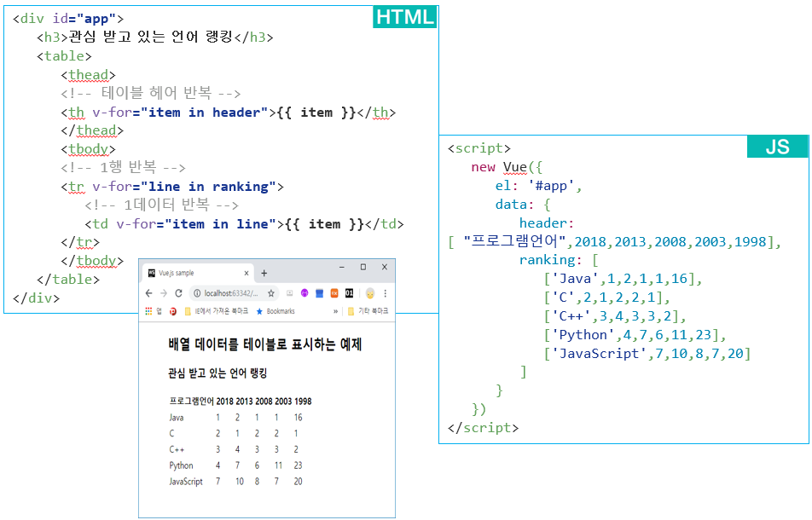This screenshot has height=520, width=812.
Task: Maximize the Chrome window
Action: (x=363, y=267)
